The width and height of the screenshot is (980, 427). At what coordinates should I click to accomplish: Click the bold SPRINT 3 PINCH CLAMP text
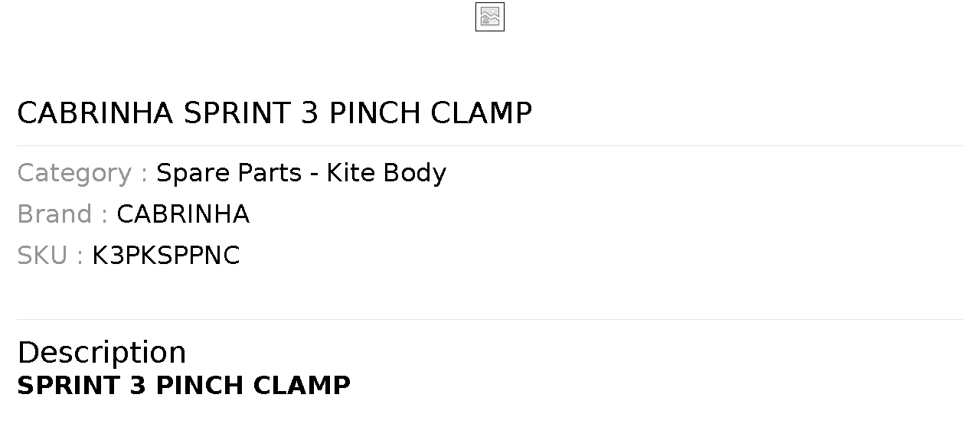184,385
